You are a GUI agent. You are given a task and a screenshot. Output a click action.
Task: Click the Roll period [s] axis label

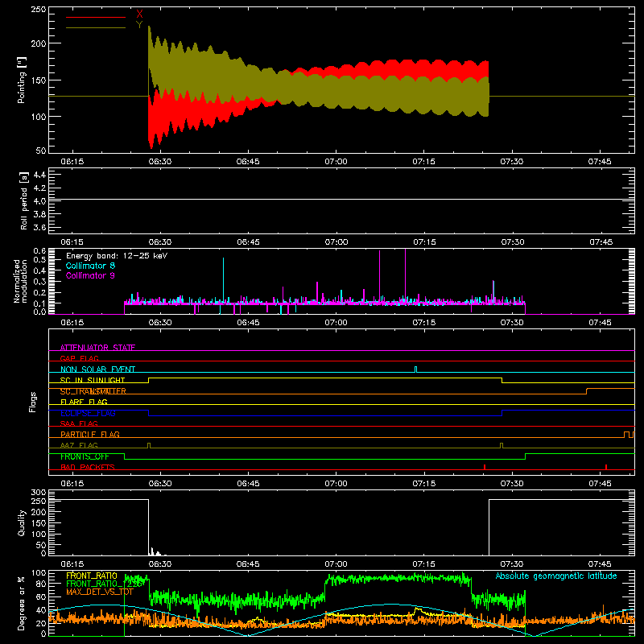(x=23, y=200)
